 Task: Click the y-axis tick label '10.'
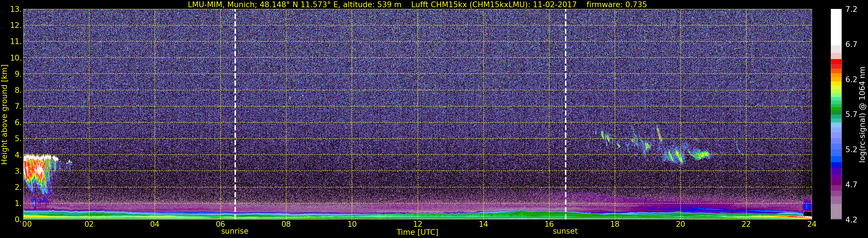(x=16, y=58)
